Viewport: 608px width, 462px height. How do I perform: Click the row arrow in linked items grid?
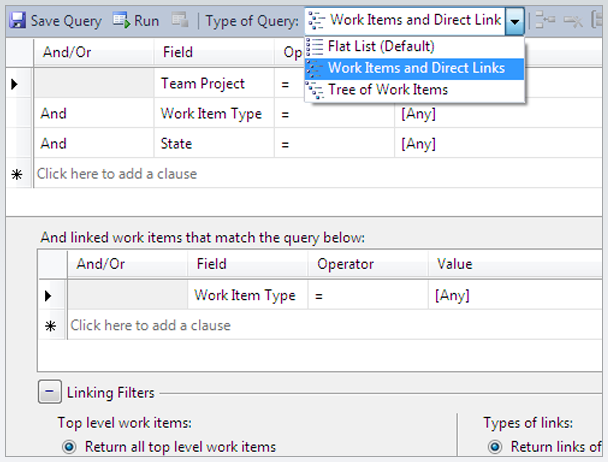pos(50,296)
